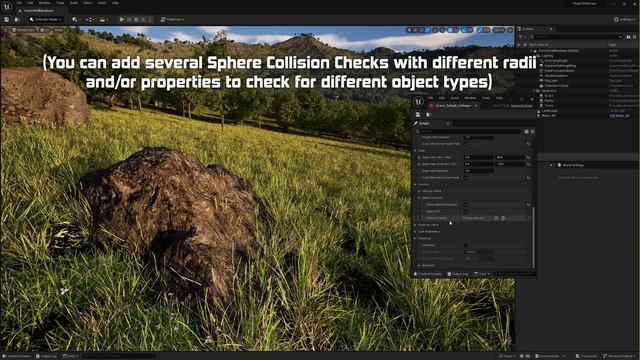Select the viewport select-objects tool
Screen dimensions: 640x360
pyautogui.click(x=409, y=30)
